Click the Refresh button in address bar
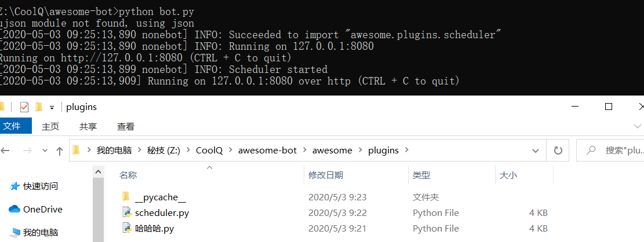The width and height of the screenshot is (644, 242). point(558,151)
